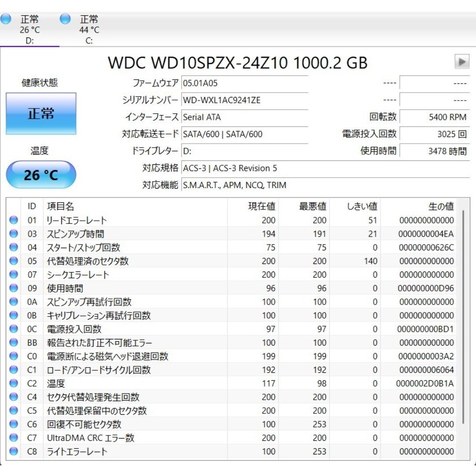Click the status icon for row 0B キャリブレーション再試行回数
476x476 pixels.
pos(14,315)
